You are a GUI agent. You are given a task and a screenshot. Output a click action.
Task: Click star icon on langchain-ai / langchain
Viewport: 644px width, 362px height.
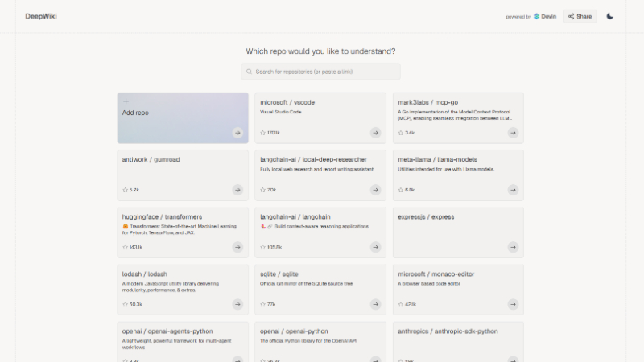(263, 247)
